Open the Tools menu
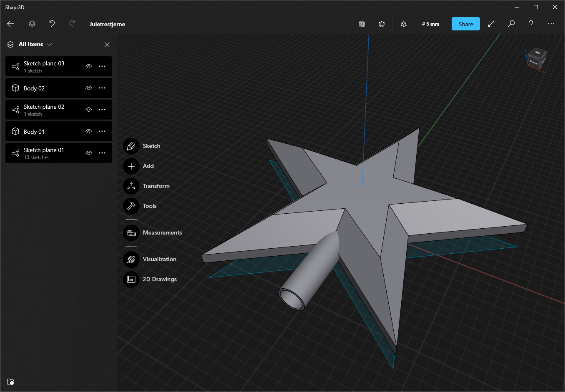 point(131,206)
